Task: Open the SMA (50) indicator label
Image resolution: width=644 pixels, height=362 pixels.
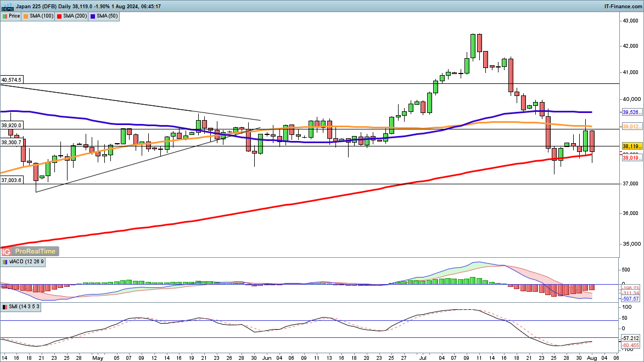Action: (x=108, y=16)
